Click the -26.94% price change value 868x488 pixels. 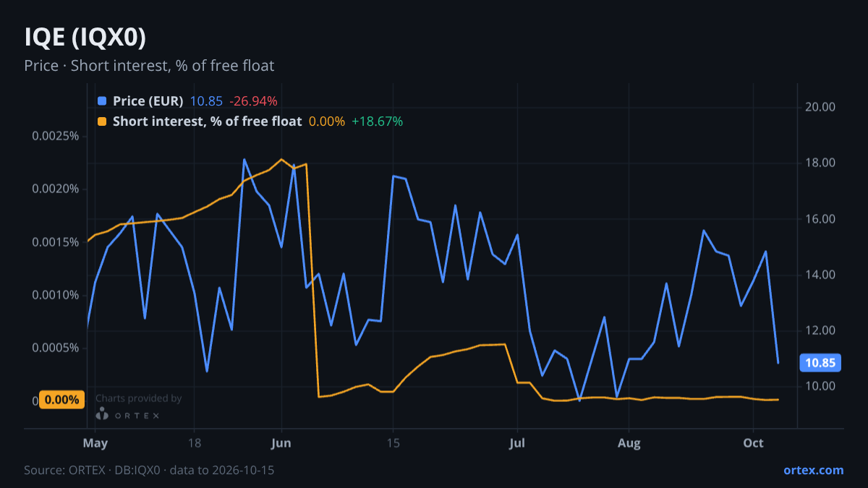point(253,101)
